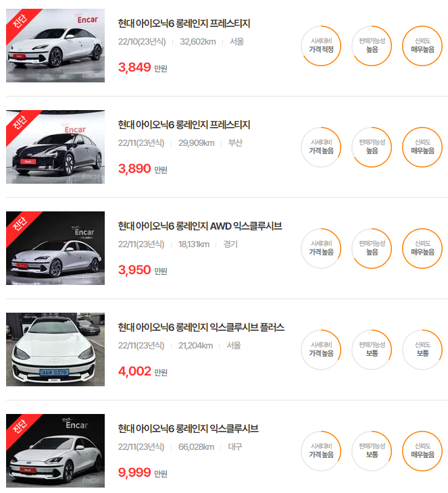Open 현대 아이오닉6 롱레인지 AWD 익스클루시브 listing
The width and height of the screenshot is (448, 493).
(x=200, y=226)
